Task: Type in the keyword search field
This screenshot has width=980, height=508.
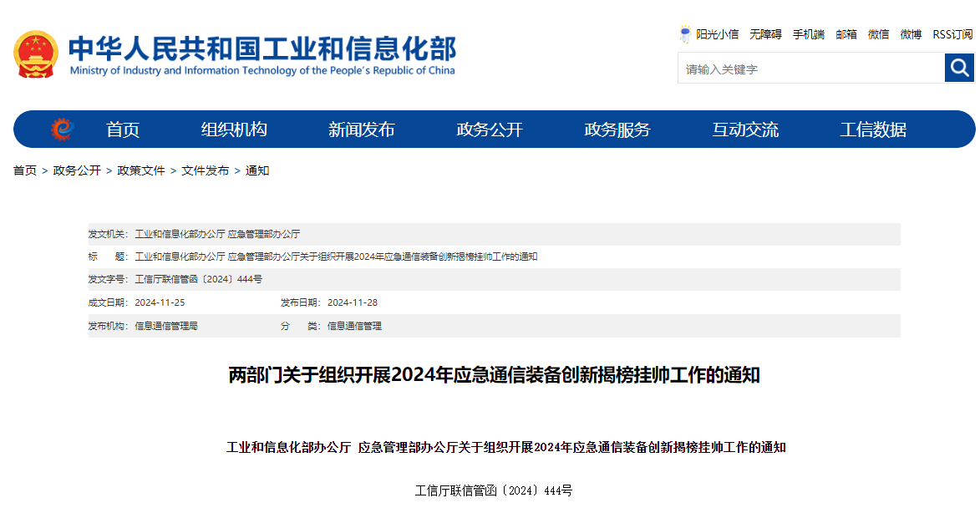Action: tap(810, 69)
